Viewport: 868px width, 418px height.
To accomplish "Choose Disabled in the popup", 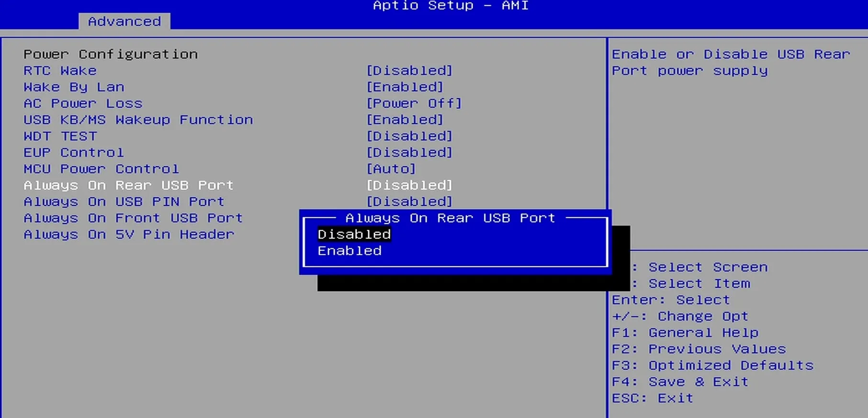I will pos(354,235).
